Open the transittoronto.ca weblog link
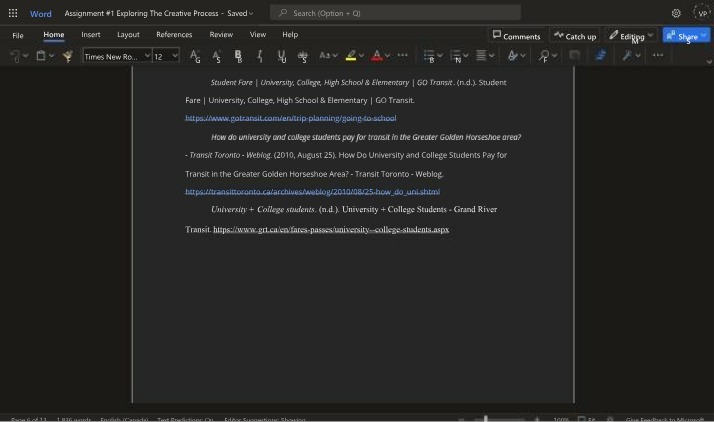Viewport: 714px width, 422px height. pyautogui.click(x=312, y=192)
